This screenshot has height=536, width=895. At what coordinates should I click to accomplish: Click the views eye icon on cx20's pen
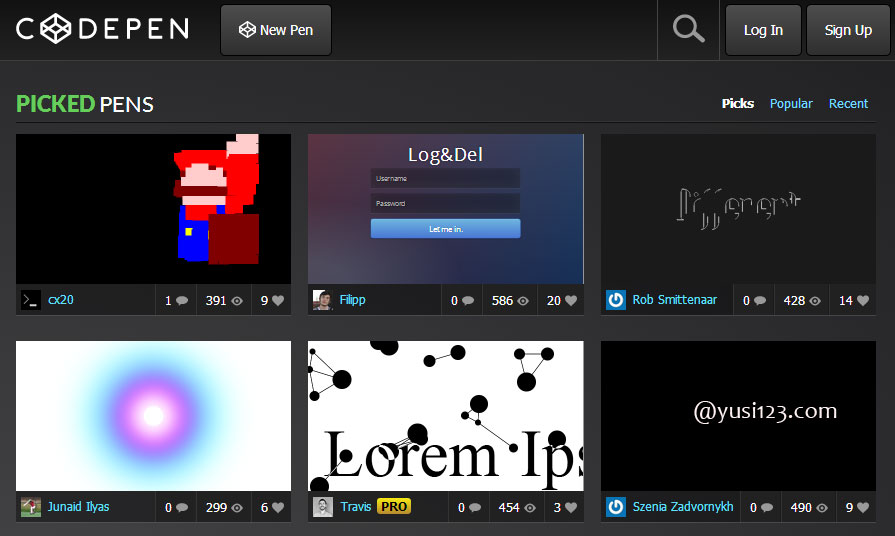click(x=237, y=301)
